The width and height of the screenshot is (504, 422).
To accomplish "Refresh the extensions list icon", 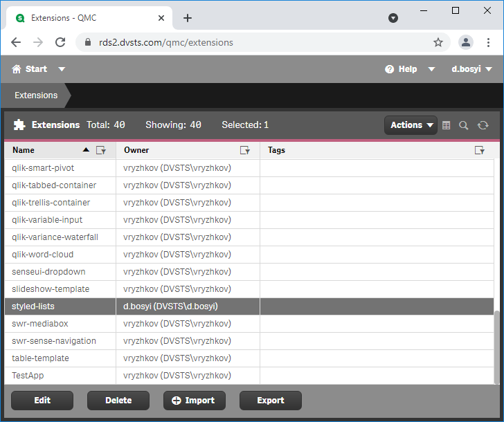I will (x=483, y=125).
